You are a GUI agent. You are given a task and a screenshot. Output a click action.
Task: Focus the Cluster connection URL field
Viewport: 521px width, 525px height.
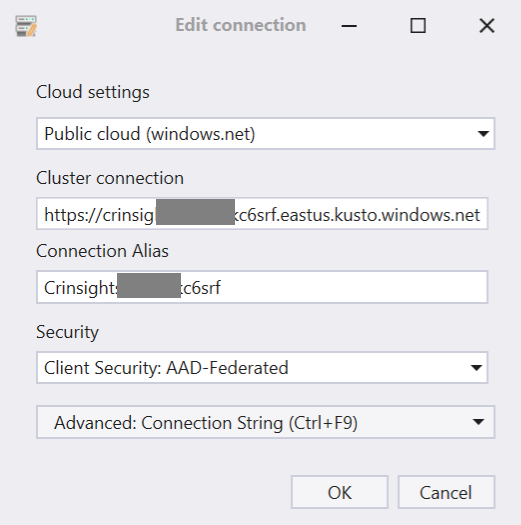(x=262, y=214)
